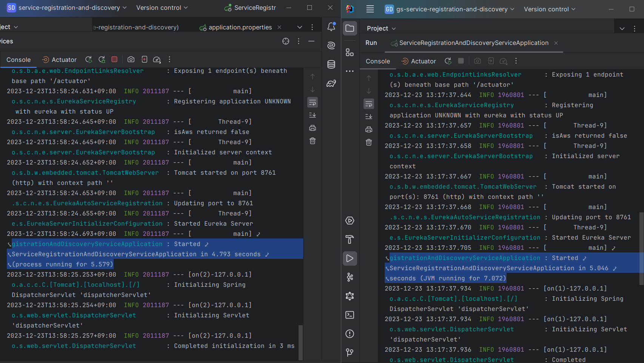This screenshot has width=644, height=363.
Task: Click disabled Stop square in right Run toolbar
Action: 461,61
